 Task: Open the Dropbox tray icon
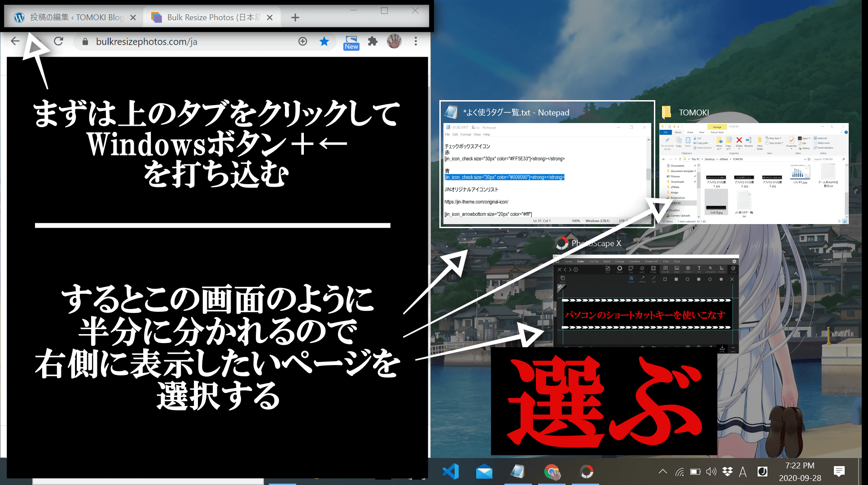point(728,472)
